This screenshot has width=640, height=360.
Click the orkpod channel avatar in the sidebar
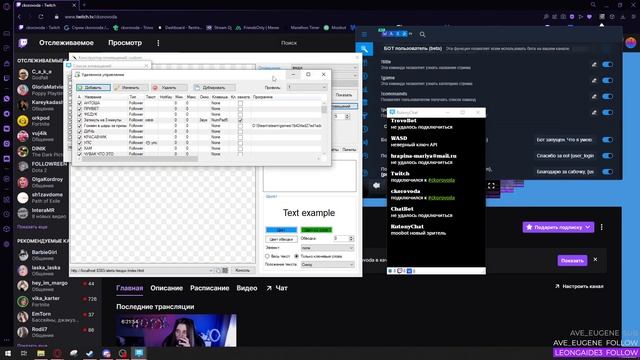click(x=23, y=121)
